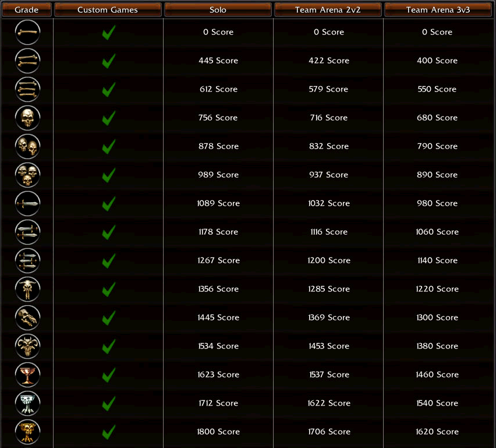Toggle Custom Games checkmark in 1089 Score row
This screenshot has width=496, height=448.
108,204
